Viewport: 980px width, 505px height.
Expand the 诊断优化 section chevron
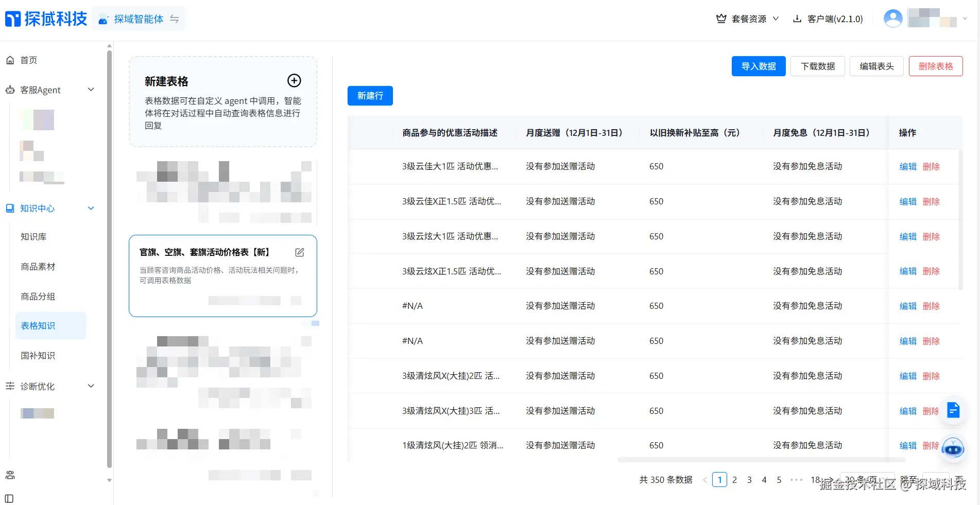pyautogui.click(x=91, y=386)
